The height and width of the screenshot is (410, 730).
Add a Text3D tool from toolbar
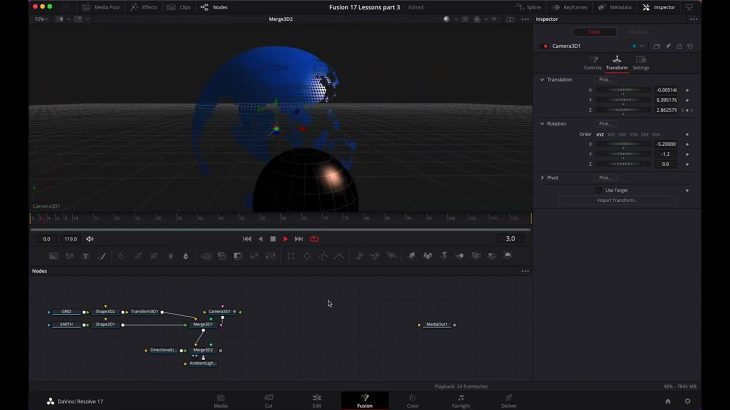pos(444,255)
